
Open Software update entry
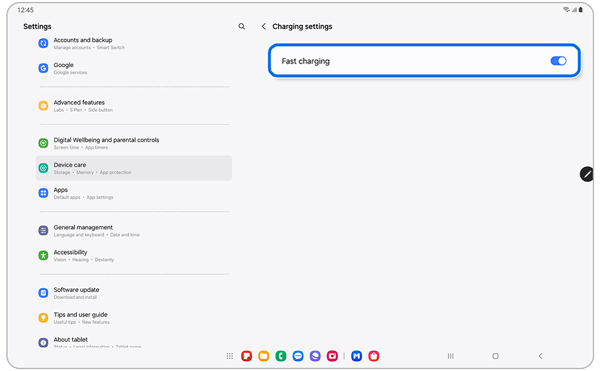click(134, 293)
